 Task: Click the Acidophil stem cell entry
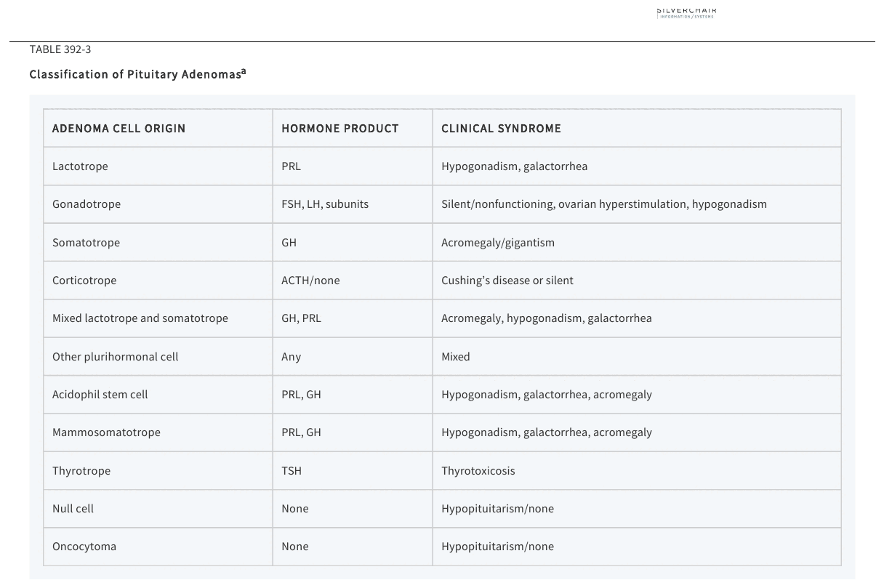point(158,395)
